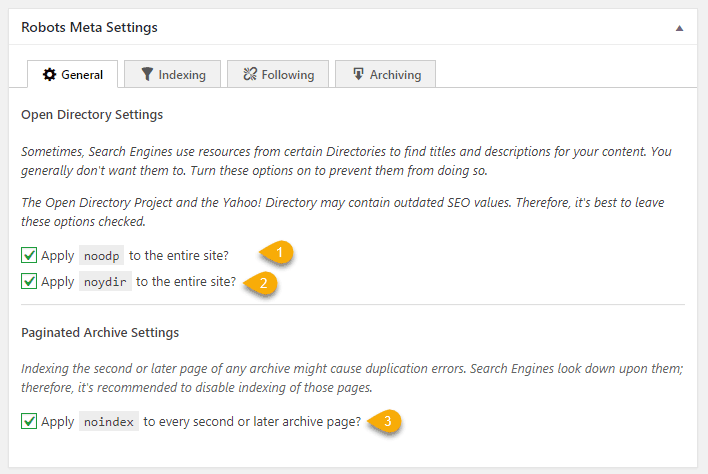Click the funnel icon on Indexing tab

[x=147, y=75]
